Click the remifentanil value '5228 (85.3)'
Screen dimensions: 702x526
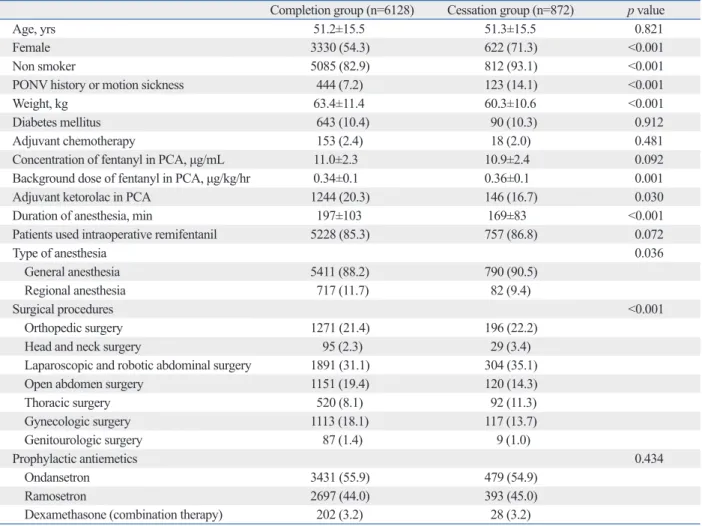(x=340, y=235)
